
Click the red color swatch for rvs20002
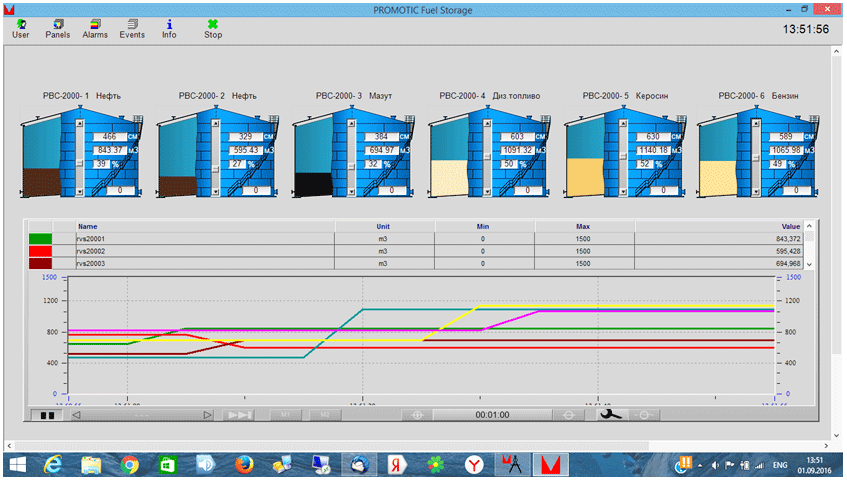click(40, 251)
